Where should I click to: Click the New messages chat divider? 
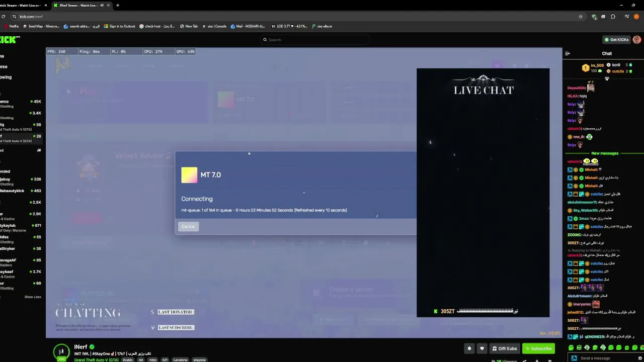(605, 153)
